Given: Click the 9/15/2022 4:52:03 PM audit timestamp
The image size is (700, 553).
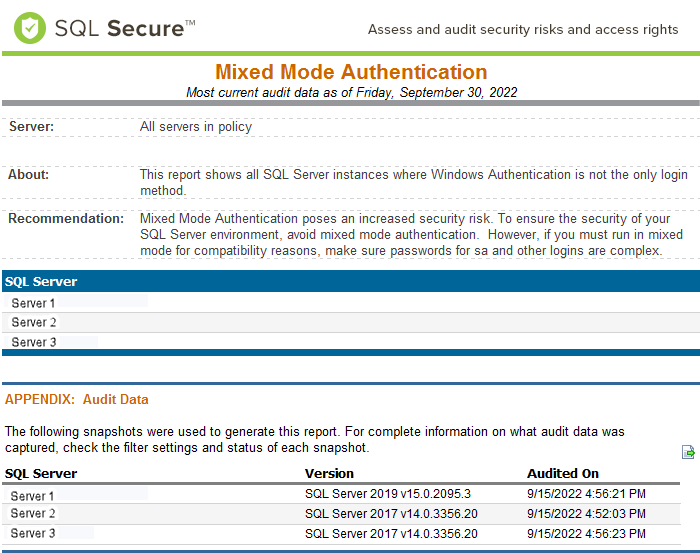Looking at the screenshot, I should [586, 514].
